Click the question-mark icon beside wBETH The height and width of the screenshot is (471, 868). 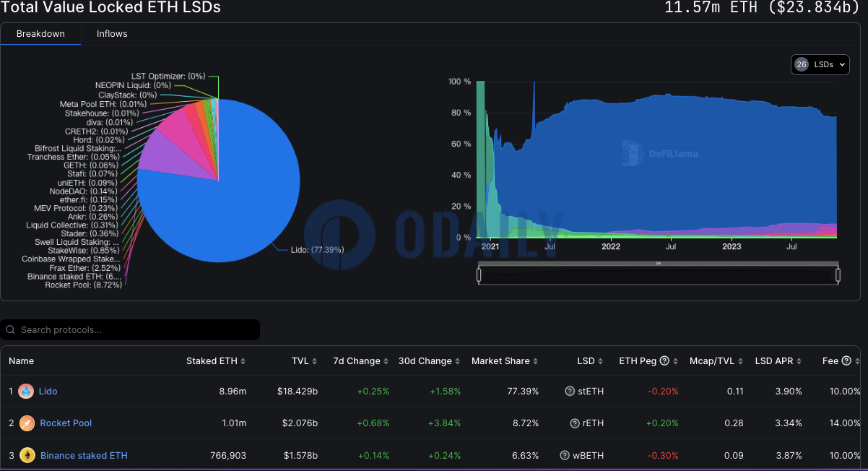[565, 455]
